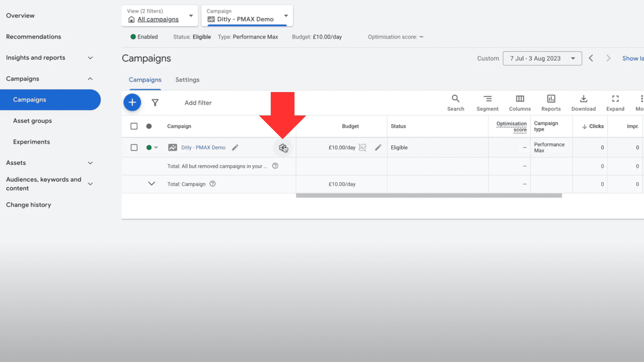The height and width of the screenshot is (362, 644).
Task: Click the blue plus new campaign button
Action: click(132, 103)
